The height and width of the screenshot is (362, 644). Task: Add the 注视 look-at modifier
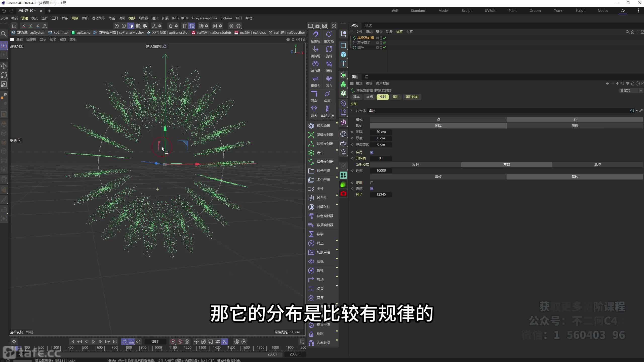tap(316, 261)
